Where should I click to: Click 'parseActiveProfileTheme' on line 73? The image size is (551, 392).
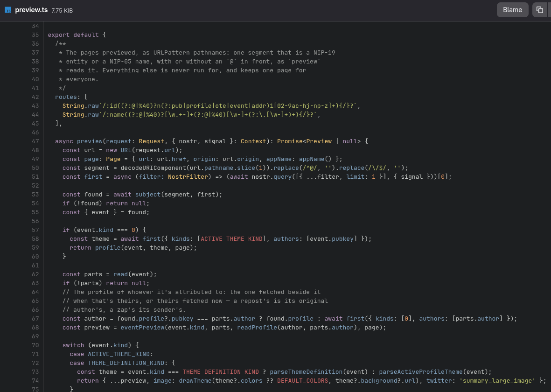(x=421, y=371)
